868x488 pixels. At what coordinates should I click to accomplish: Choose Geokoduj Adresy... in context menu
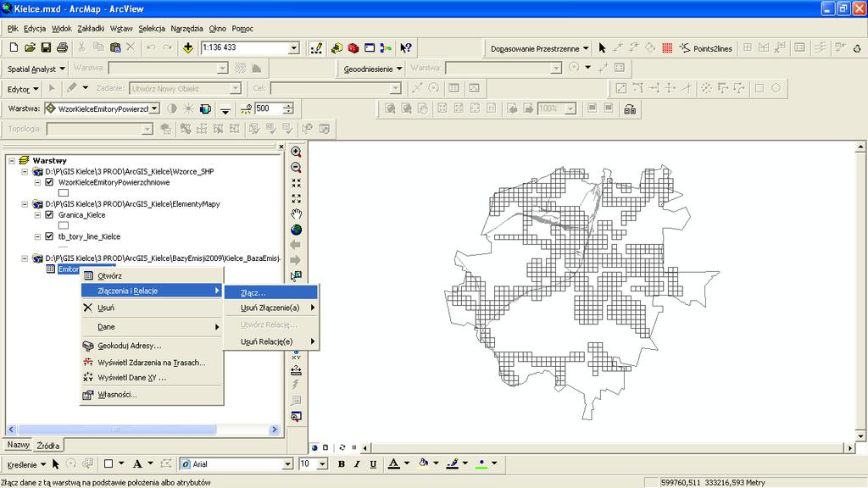coord(152,346)
